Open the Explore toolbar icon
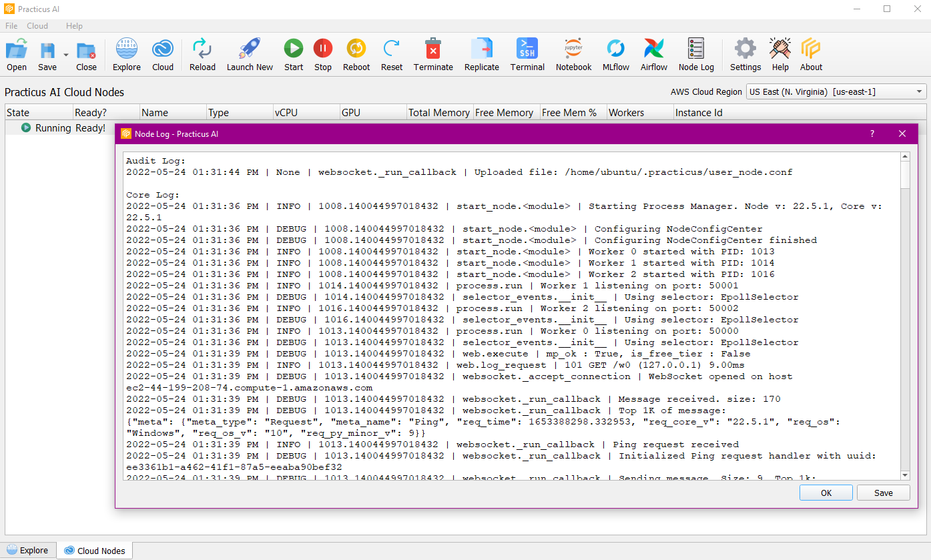931x560 pixels. click(x=126, y=54)
